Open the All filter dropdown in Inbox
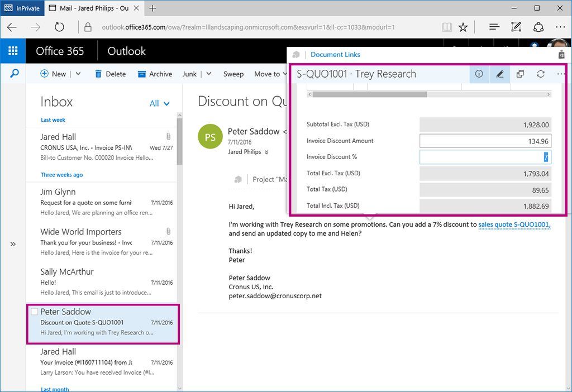Image resolution: width=572 pixels, height=392 pixels. click(159, 103)
